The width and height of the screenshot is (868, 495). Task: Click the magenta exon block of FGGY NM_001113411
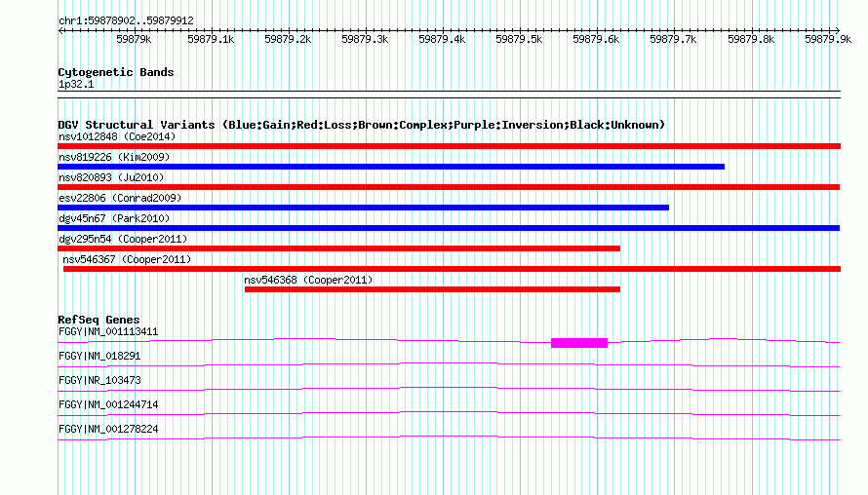point(579,343)
